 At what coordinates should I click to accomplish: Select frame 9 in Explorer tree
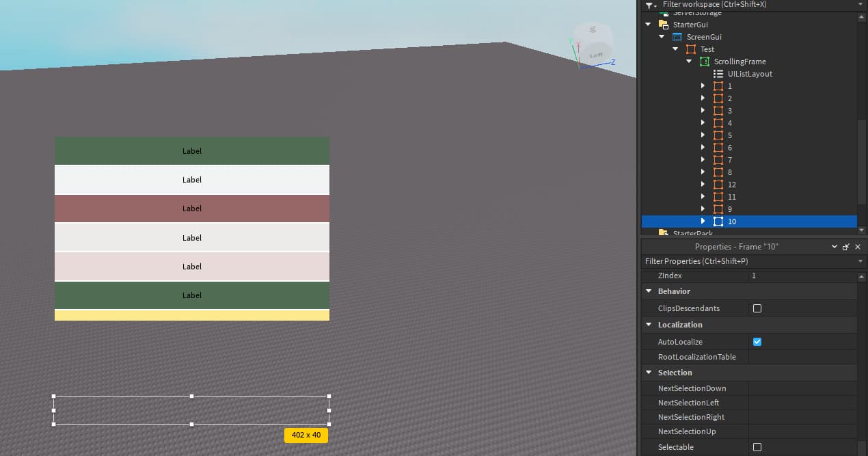pyautogui.click(x=730, y=209)
